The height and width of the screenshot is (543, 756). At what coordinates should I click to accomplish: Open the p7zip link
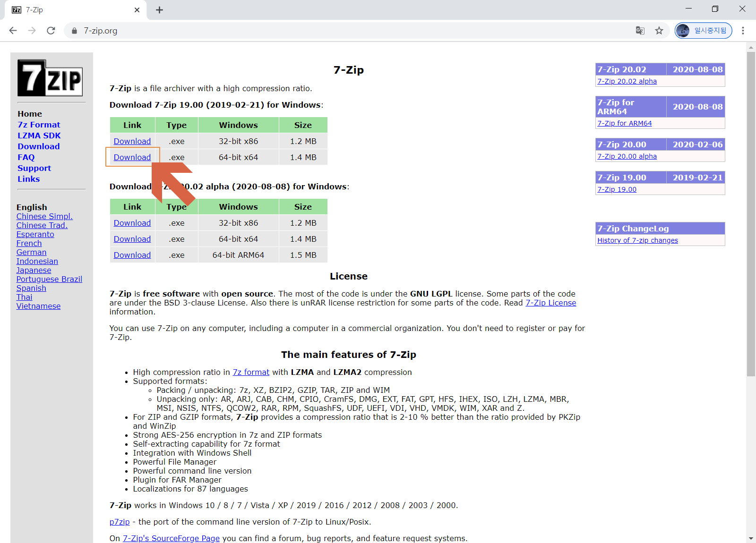coord(120,522)
